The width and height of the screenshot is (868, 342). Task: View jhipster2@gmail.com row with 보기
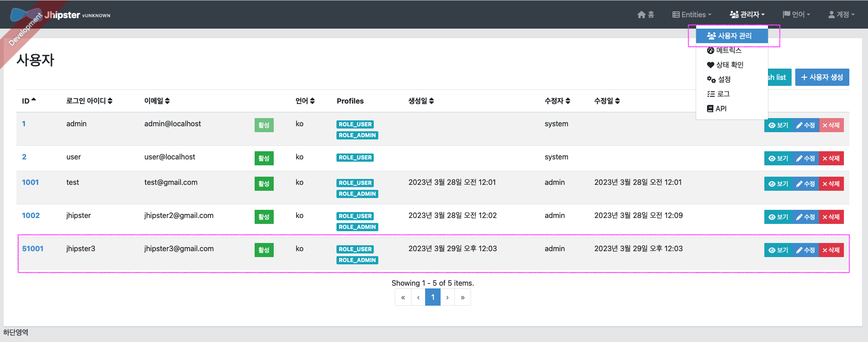point(778,217)
